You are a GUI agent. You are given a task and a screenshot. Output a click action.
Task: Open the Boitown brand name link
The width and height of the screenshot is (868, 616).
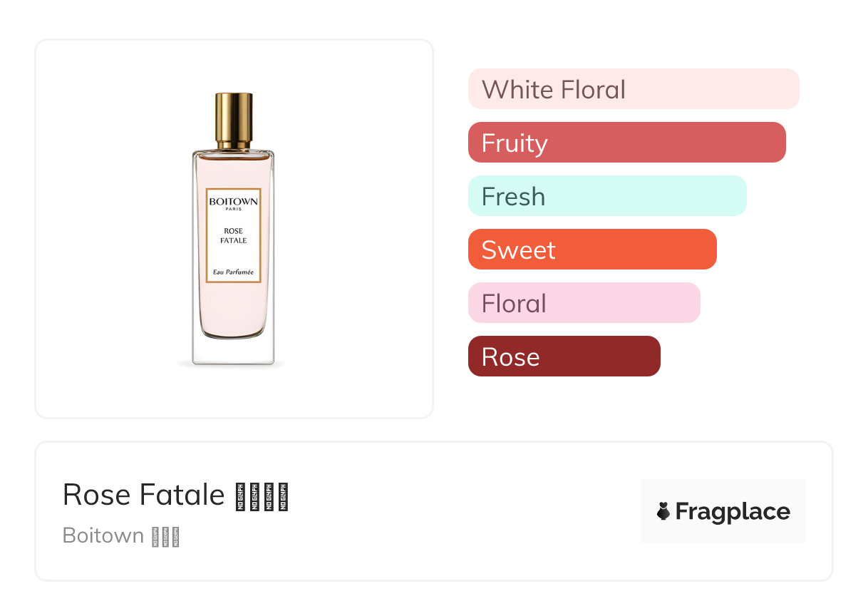coord(103,535)
